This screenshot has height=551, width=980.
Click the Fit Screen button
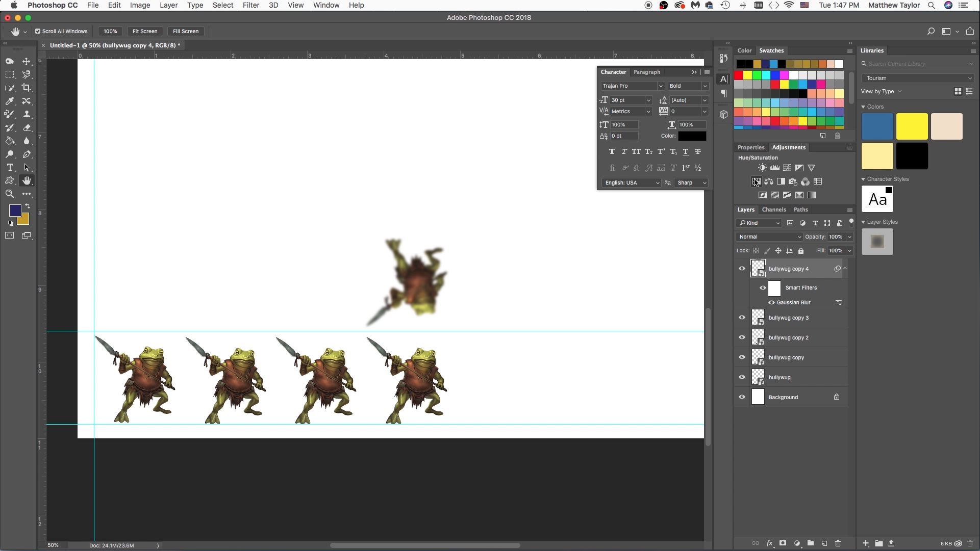tap(145, 31)
